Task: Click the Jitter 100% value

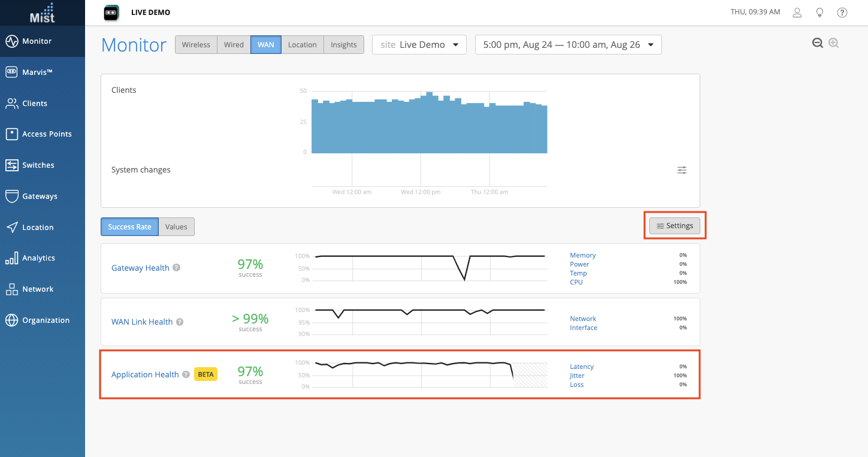Action: 680,376
